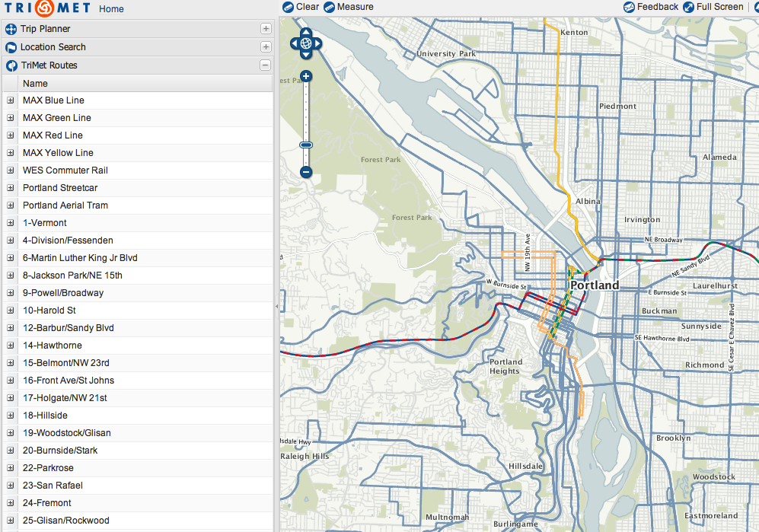Pan the map up with arrow
Image resolution: width=759 pixels, height=532 pixels.
pyautogui.click(x=306, y=32)
